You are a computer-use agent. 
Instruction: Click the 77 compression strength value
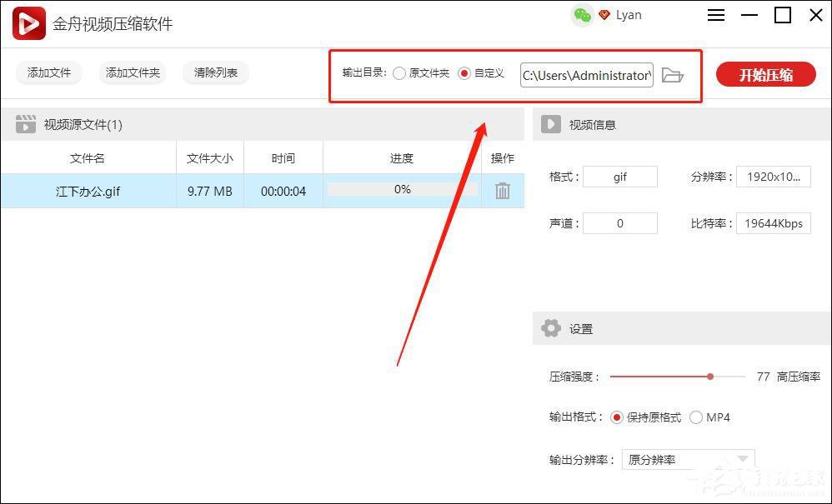pos(763,377)
